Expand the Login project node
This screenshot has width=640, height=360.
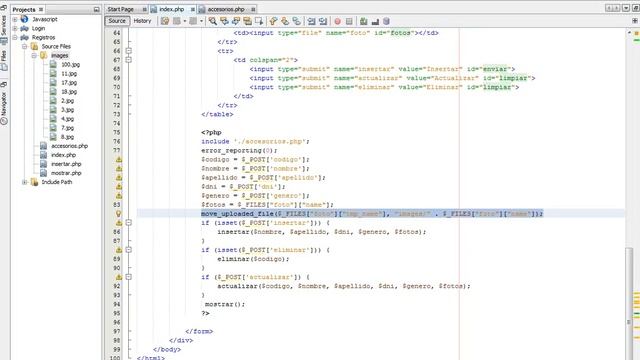pyautogui.click(x=15, y=28)
